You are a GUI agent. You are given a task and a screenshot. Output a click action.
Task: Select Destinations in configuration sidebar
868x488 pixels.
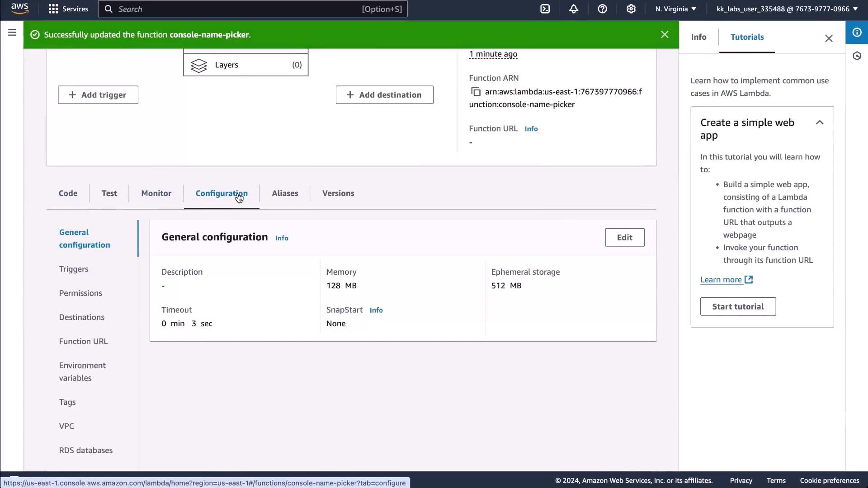pyautogui.click(x=82, y=317)
